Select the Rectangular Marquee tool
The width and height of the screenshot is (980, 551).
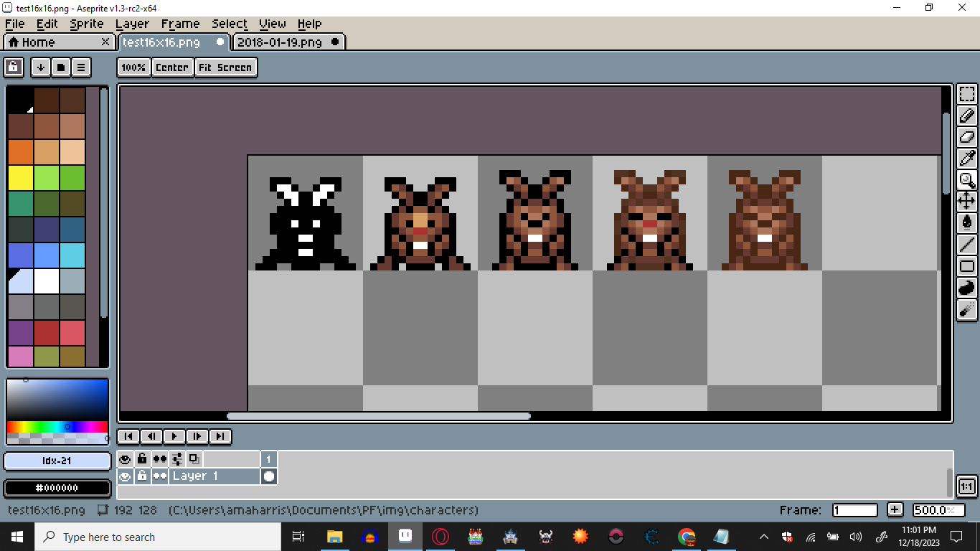(x=966, y=94)
